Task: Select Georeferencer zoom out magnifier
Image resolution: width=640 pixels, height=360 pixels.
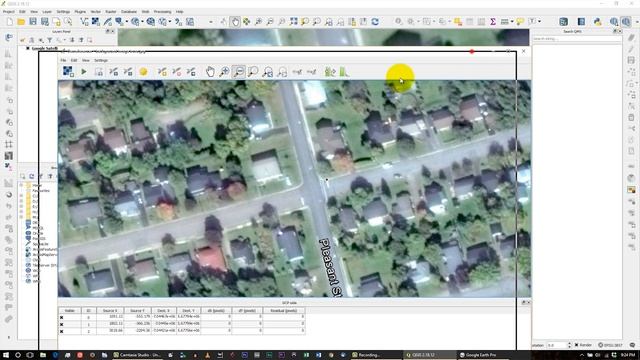Action: (238, 72)
